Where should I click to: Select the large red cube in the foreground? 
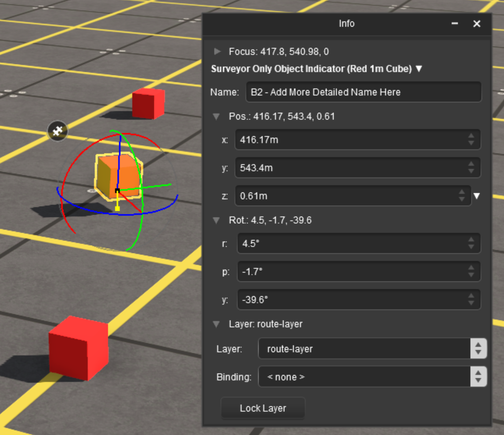pos(78,348)
